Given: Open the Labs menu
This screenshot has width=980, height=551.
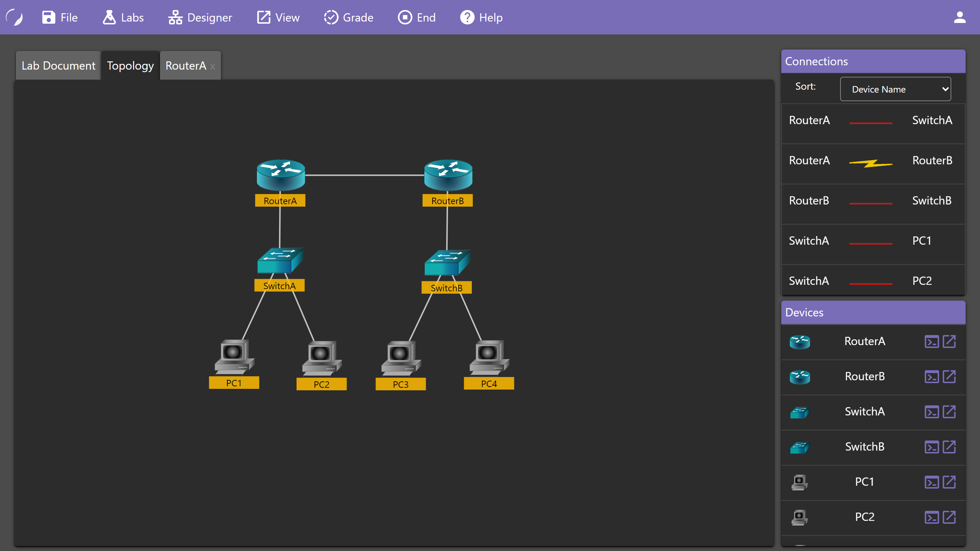Looking at the screenshot, I should point(123,18).
